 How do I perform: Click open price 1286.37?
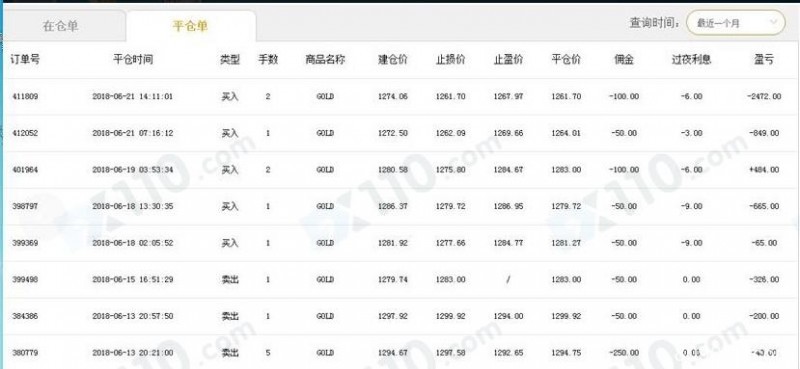click(x=393, y=206)
